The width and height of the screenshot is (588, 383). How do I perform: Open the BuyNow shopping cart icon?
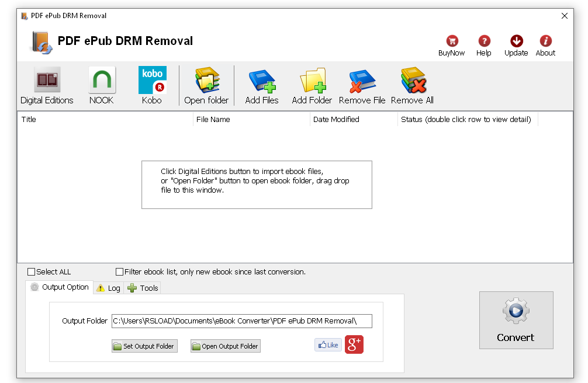(x=451, y=41)
